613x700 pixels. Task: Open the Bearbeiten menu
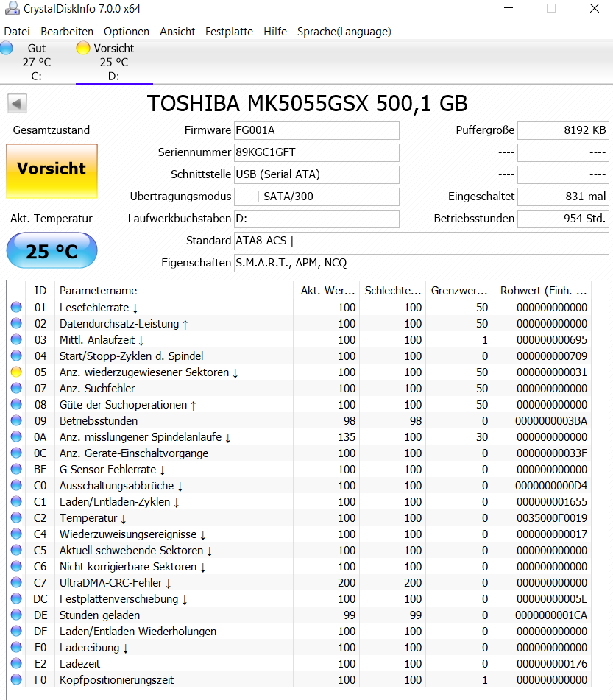67,32
